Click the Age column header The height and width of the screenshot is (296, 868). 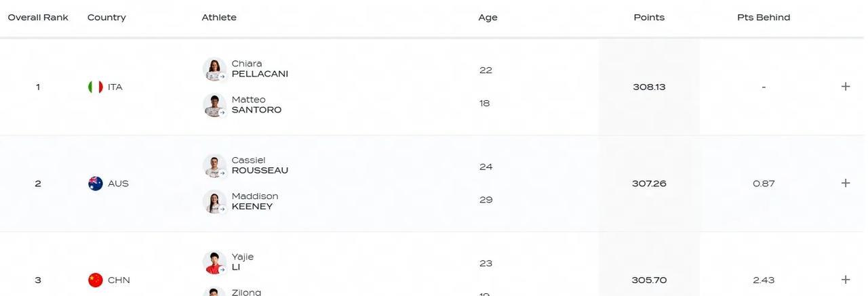coord(488,18)
